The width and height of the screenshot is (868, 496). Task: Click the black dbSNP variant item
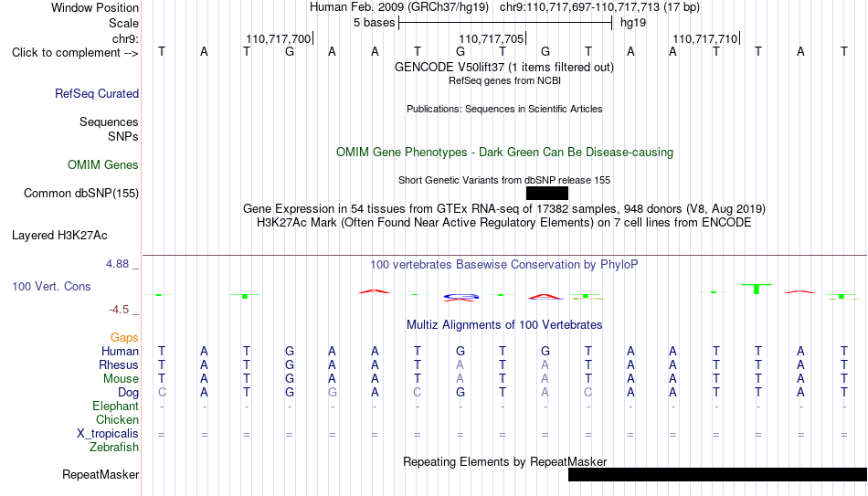(x=547, y=194)
